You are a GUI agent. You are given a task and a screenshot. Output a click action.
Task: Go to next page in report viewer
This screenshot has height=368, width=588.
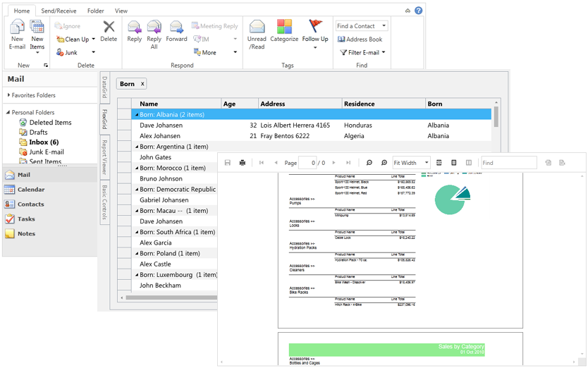pos(333,162)
